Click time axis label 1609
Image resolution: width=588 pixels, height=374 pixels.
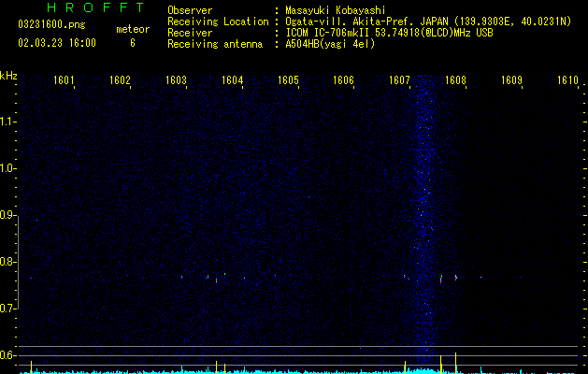click(511, 80)
